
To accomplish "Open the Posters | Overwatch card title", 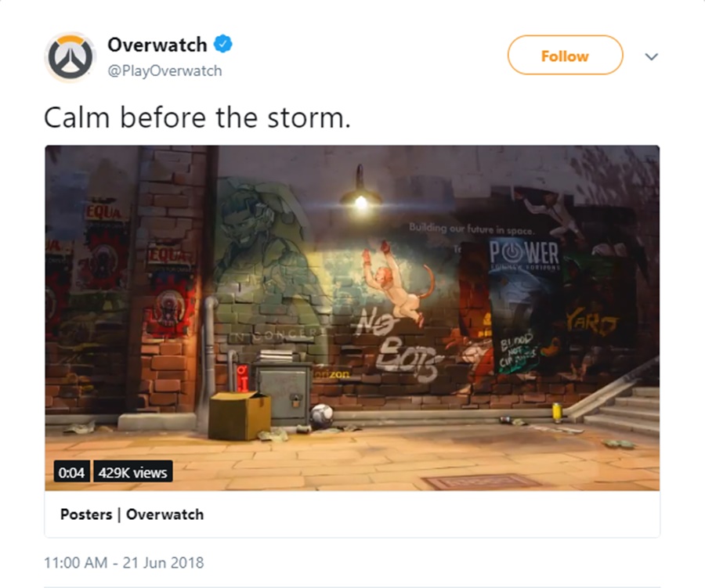I will pos(132,514).
